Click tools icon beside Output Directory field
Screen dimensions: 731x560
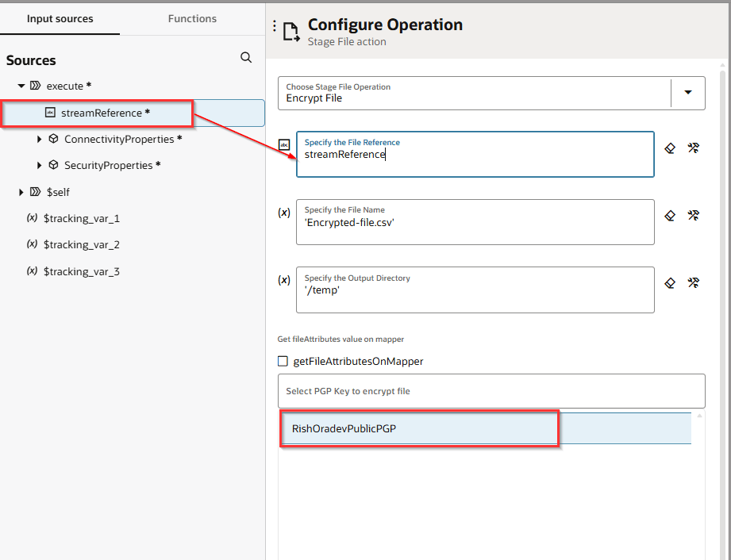[x=693, y=282]
